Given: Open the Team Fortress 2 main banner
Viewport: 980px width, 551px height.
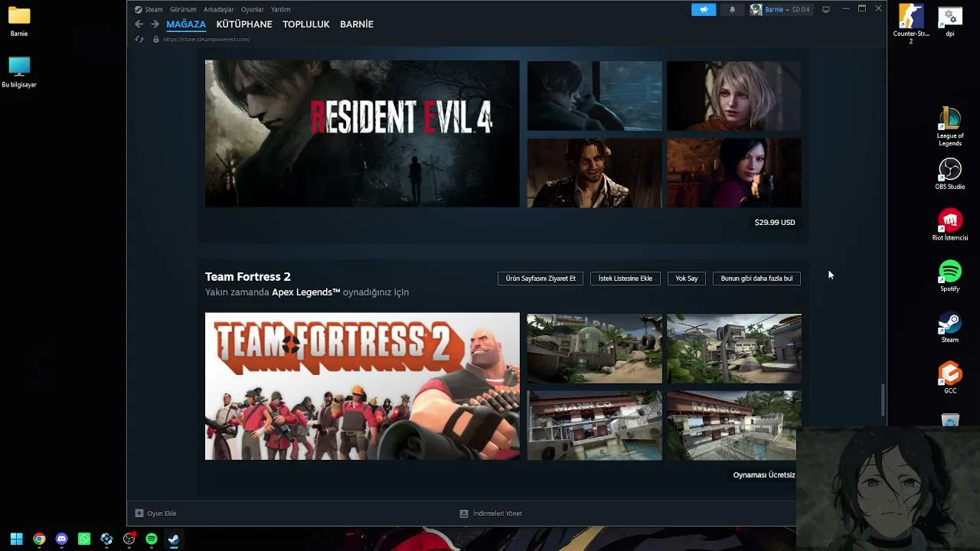Looking at the screenshot, I should point(362,386).
